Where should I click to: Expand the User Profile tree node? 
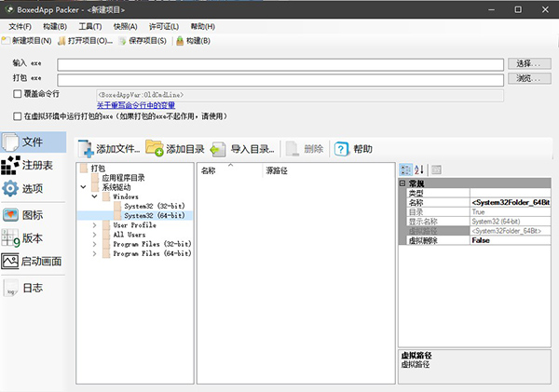pos(94,225)
